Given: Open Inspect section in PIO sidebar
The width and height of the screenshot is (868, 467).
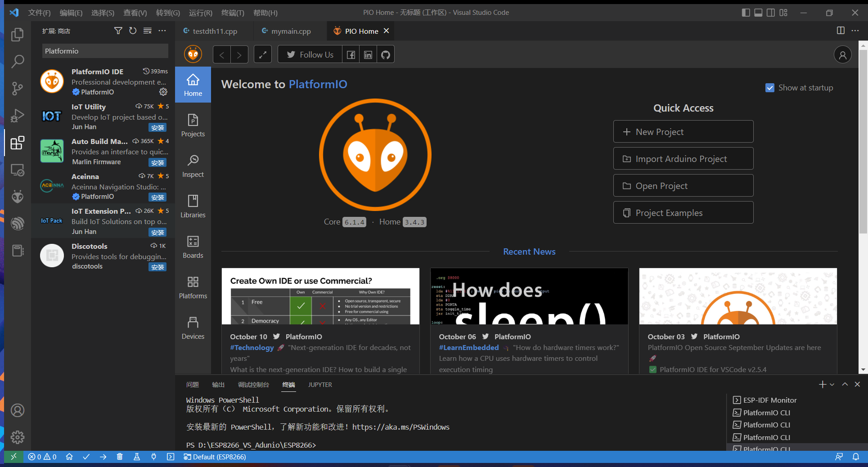Looking at the screenshot, I should 193,166.
